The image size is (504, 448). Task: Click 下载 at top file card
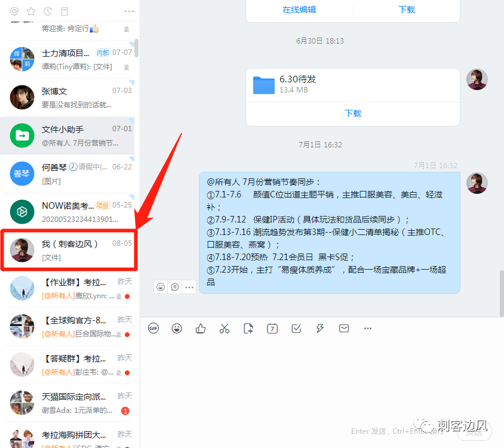tap(407, 10)
